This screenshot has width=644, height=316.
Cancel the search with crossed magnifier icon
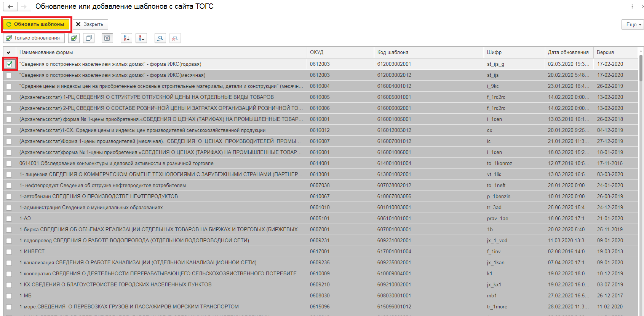tap(175, 38)
